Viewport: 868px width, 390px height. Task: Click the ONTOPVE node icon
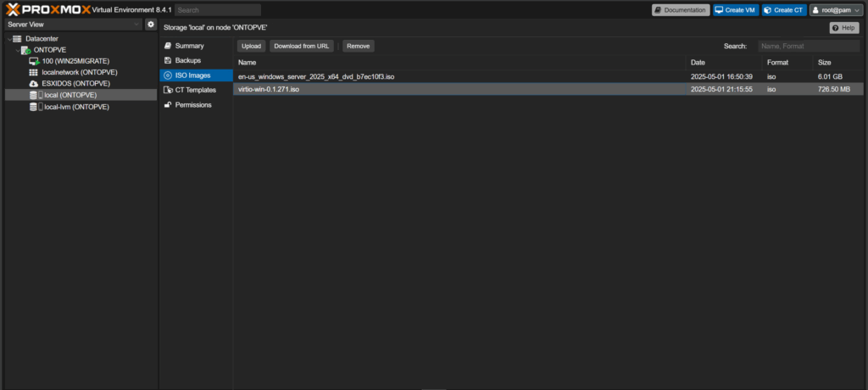tap(26, 50)
